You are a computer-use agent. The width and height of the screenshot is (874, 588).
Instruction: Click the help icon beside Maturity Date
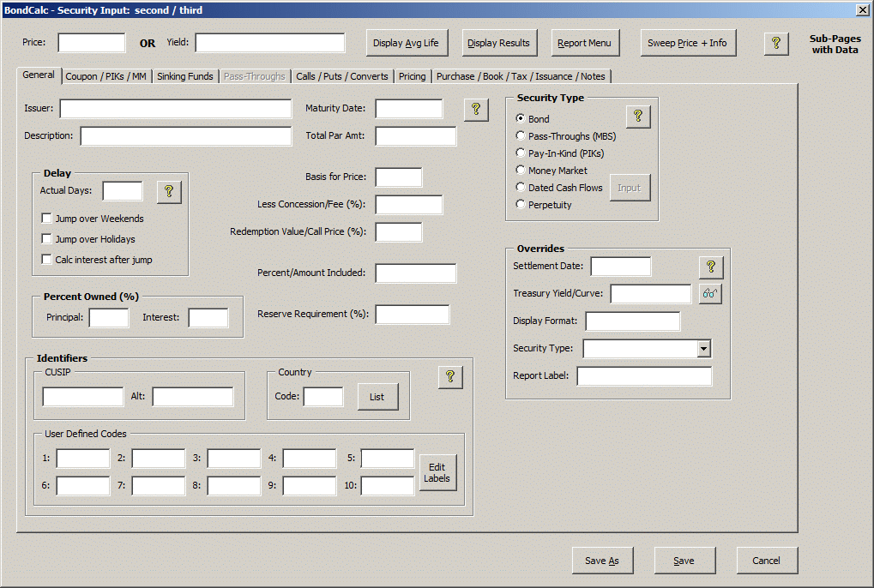click(476, 109)
